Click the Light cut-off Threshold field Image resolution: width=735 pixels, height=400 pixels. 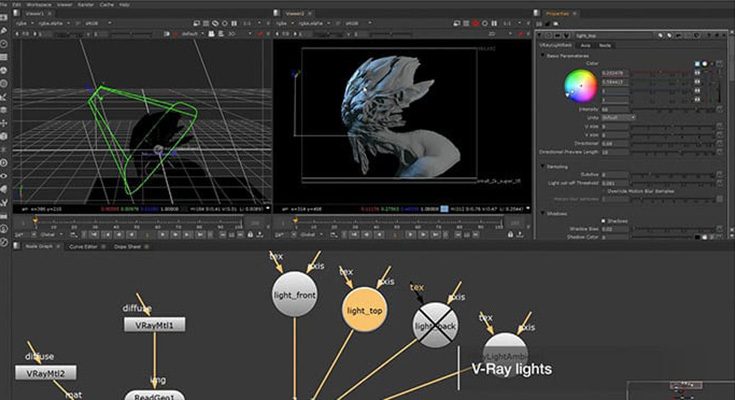click(615, 183)
